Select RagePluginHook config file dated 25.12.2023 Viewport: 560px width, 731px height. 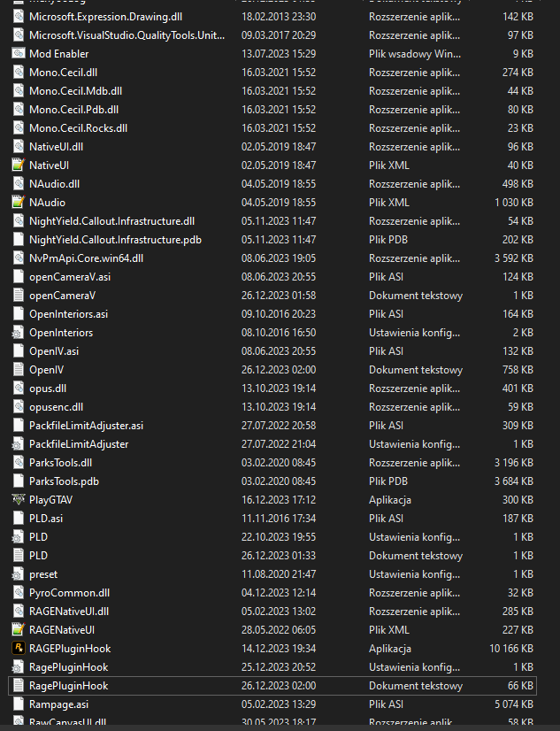[68, 667]
